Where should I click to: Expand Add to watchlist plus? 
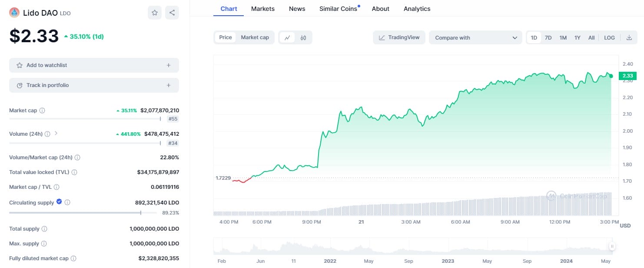[169, 65]
